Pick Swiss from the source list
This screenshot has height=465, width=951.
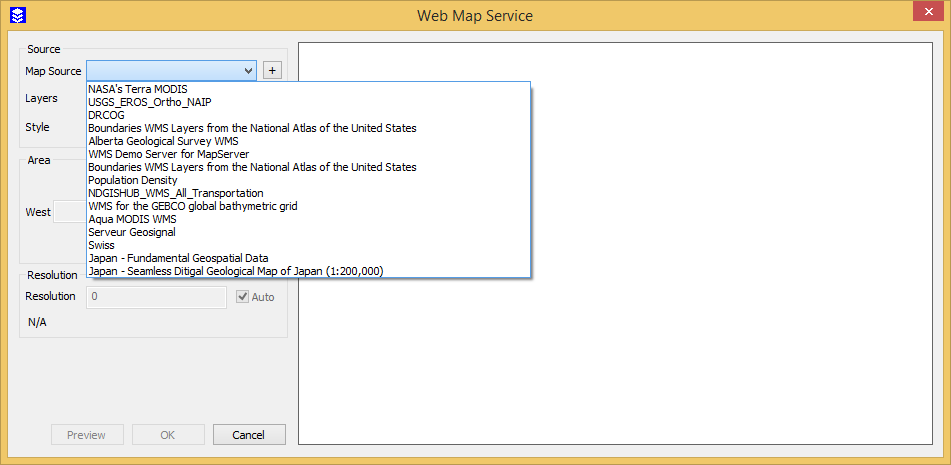click(309, 245)
